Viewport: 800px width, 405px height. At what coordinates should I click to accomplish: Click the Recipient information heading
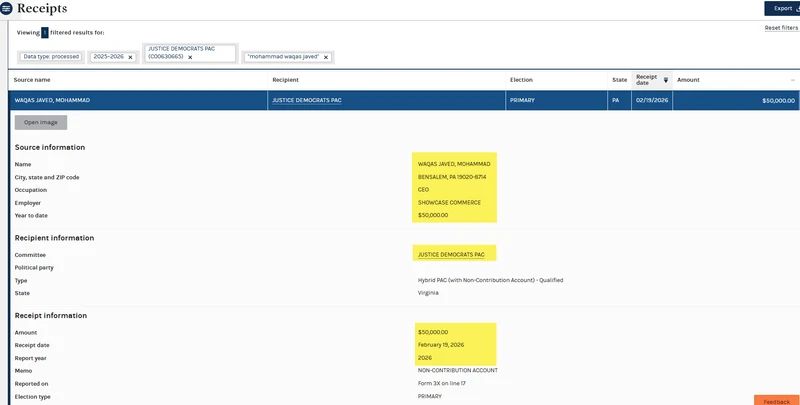click(54, 238)
